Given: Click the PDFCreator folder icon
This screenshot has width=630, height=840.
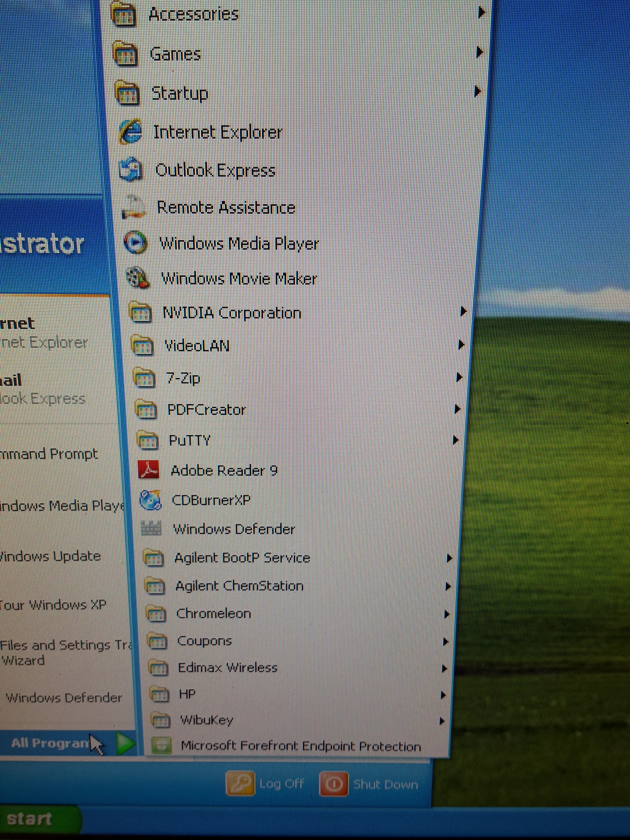Looking at the screenshot, I should pyautogui.click(x=146, y=409).
